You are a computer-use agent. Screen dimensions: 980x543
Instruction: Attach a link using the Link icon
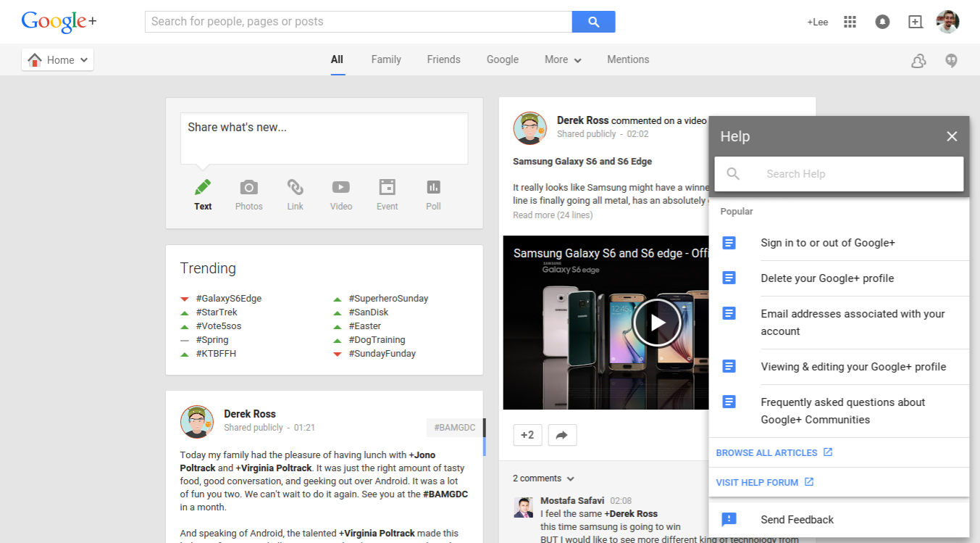[x=295, y=187]
